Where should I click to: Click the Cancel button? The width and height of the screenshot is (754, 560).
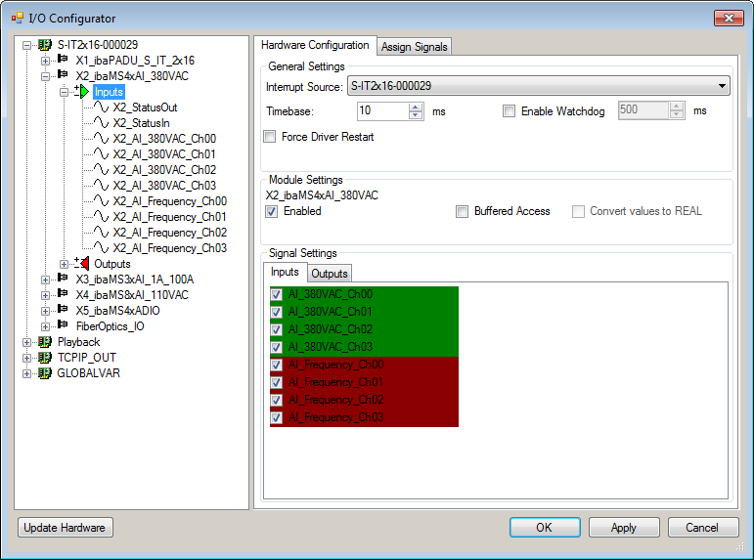coord(702,528)
